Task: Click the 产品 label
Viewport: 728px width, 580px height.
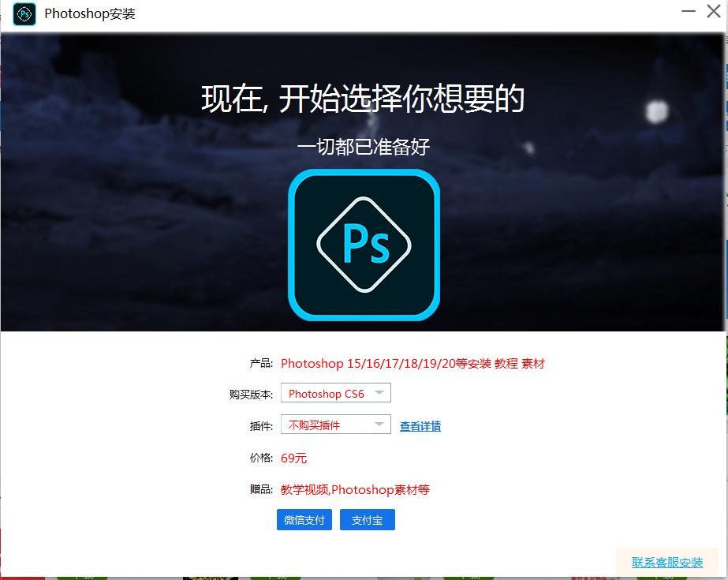Action: [260, 364]
